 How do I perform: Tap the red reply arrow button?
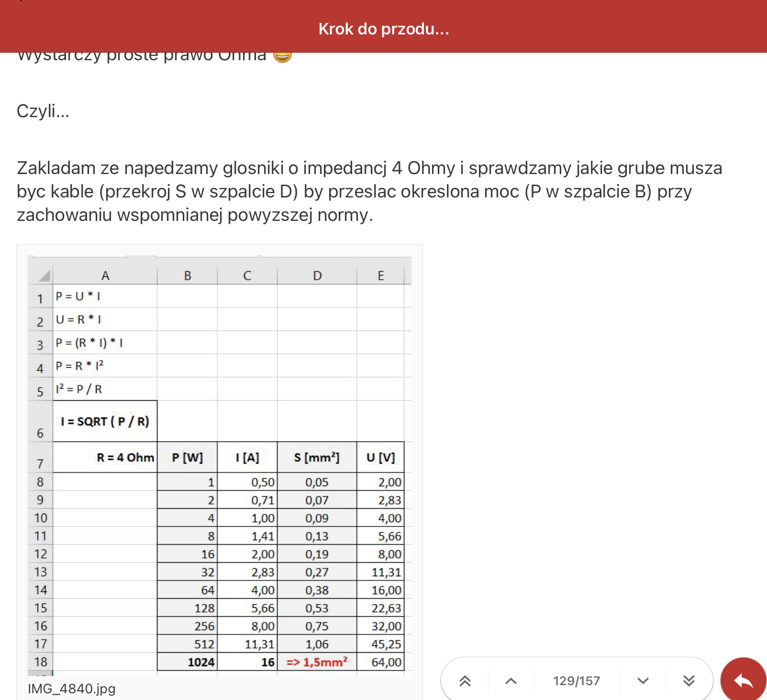coord(744,680)
